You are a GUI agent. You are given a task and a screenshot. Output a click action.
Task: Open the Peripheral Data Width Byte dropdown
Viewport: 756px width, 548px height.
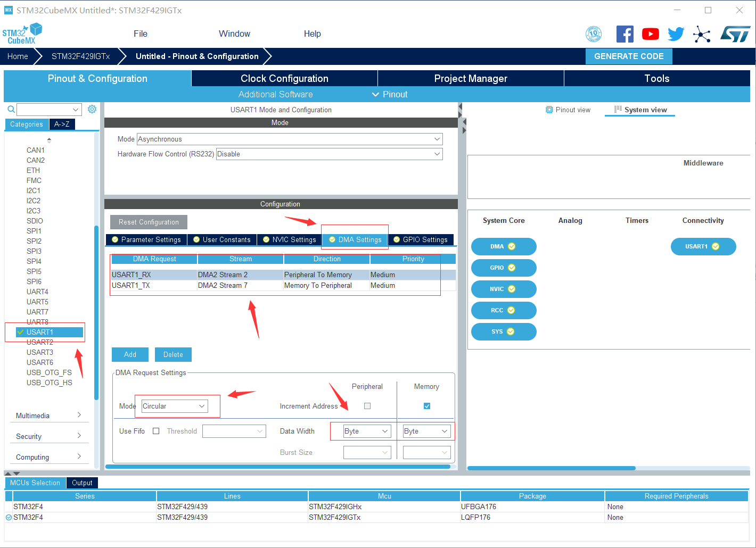(367, 431)
